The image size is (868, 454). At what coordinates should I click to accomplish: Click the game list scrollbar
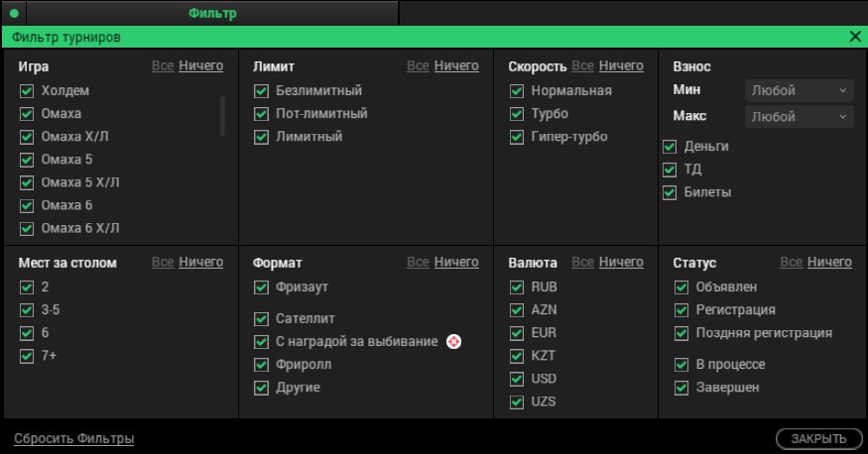tap(222, 115)
